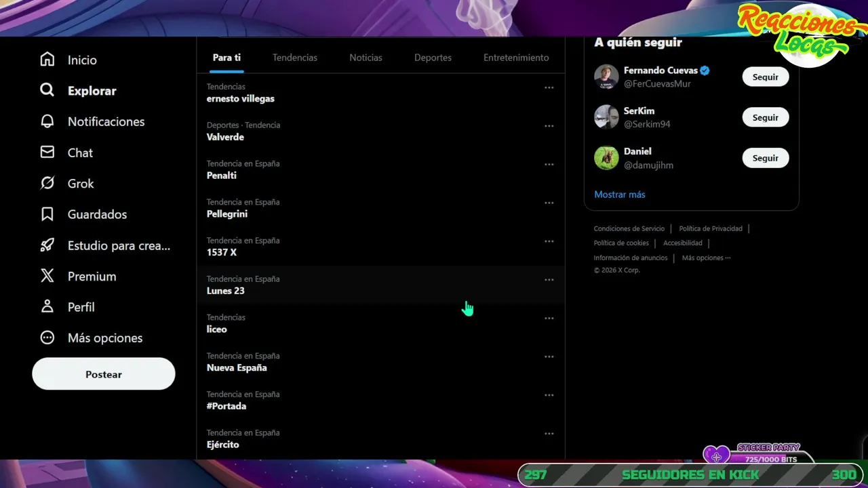The width and height of the screenshot is (868, 488).
Task: Open the Premium menu label
Action: coord(92,276)
